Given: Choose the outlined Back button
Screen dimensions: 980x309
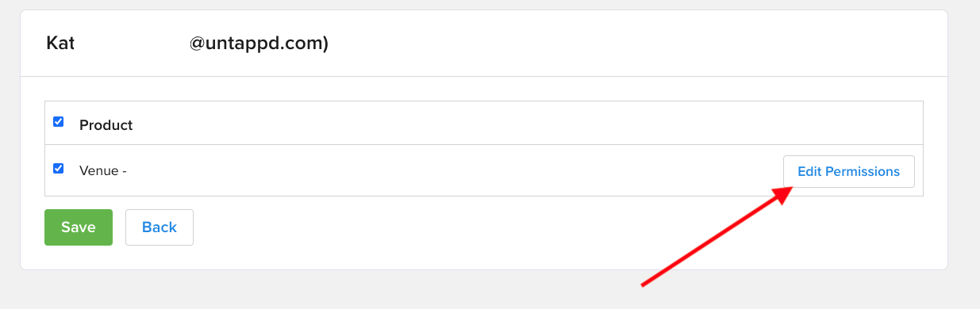Looking at the screenshot, I should pyautogui.click(x=159, y=227).
